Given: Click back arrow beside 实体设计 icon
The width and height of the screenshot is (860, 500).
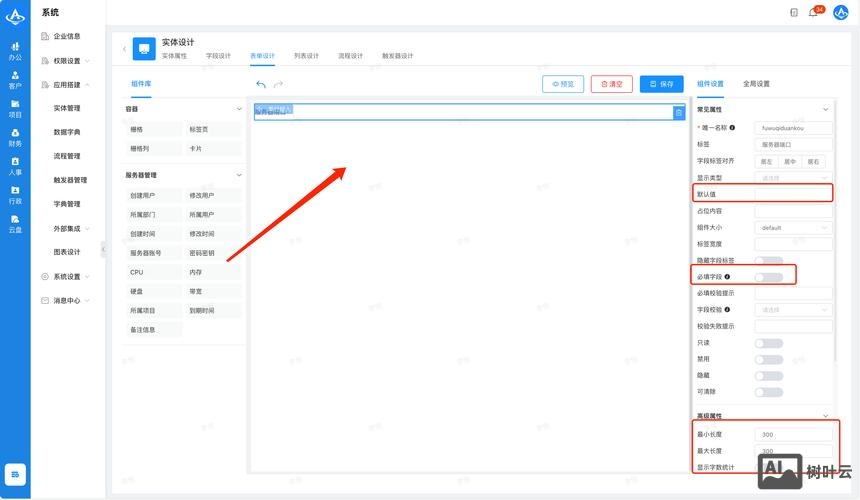Looking at the screenshot, I should pyautogui.click(x=125, y=48).
